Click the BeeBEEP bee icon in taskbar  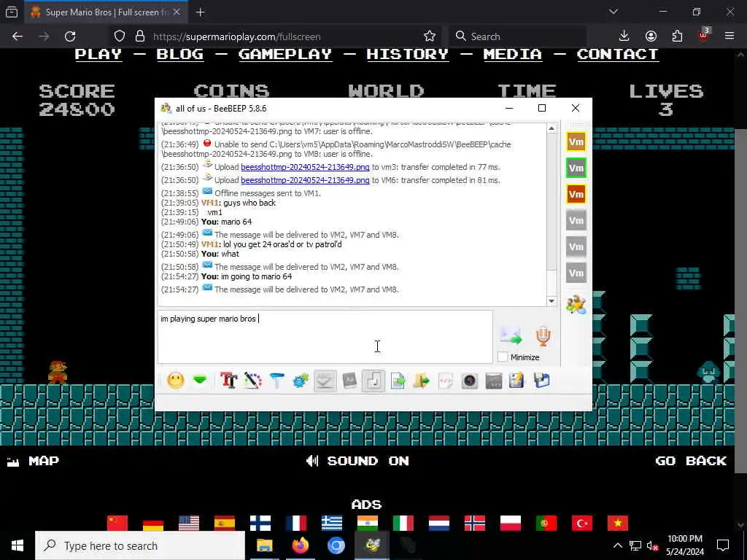372,545
